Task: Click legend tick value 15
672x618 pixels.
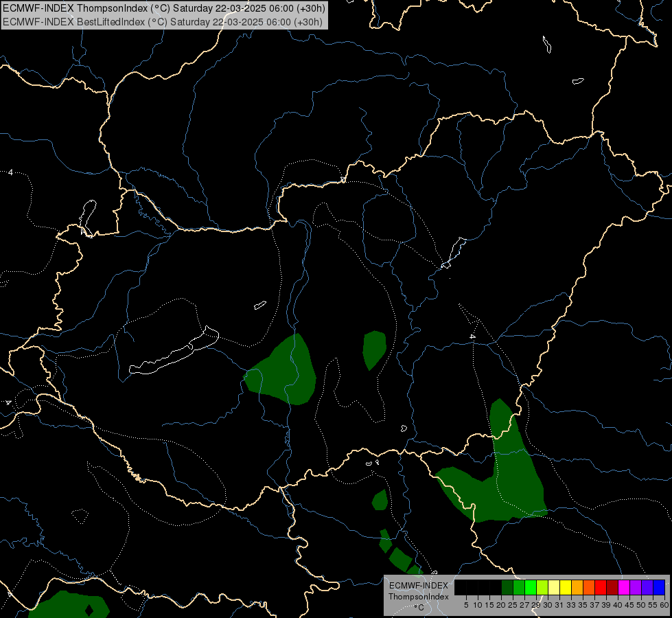Action: tap(489, 605)
